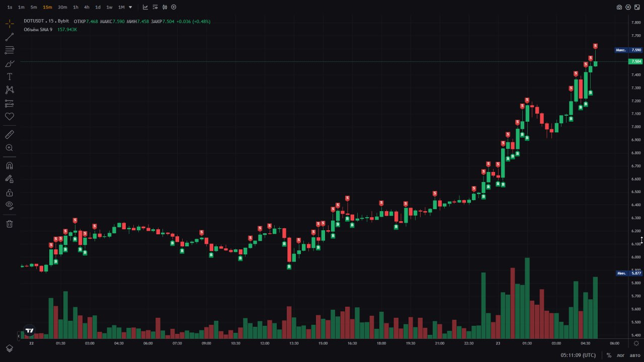The width and height of the screenshot is (644, 362).
Task: Select the trend line drawing tool
Action: tap(10, 37)
